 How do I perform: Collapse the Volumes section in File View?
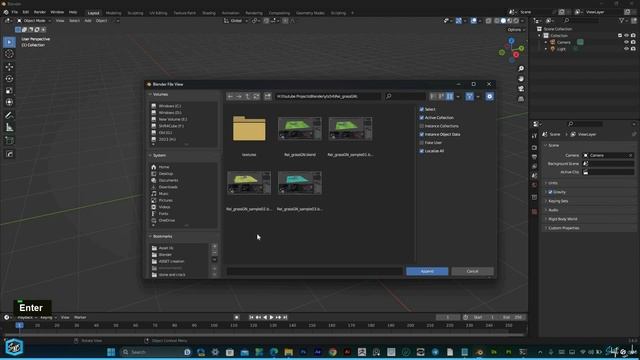pyautogui.click(x=150, y=94)
